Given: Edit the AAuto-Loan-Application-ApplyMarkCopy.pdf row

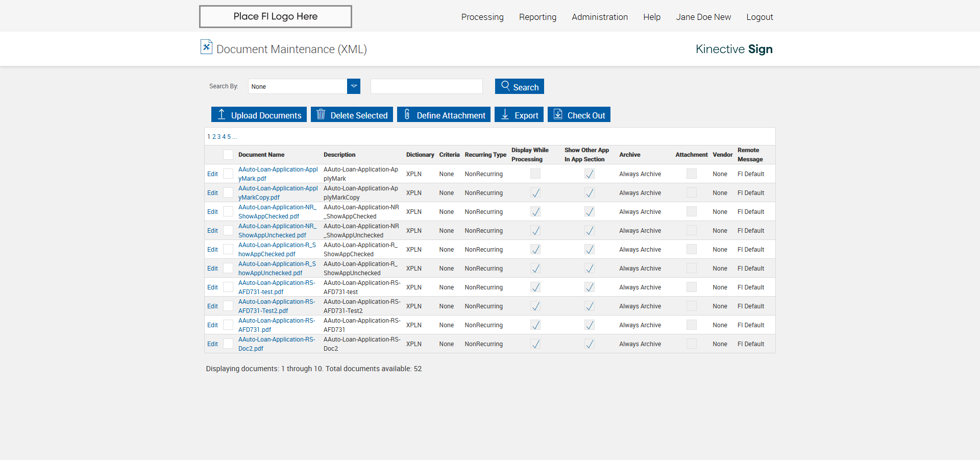Looking at the screenshot, I should pyautogui.click(x=212, y=193).
